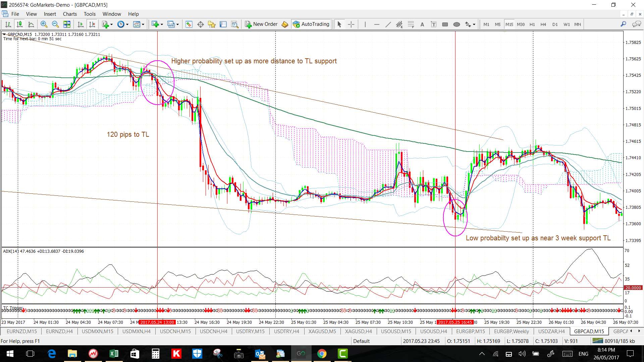Open the EURGBP,Weekly chart tab
Image resolution: width=644 pixels, height=362 pixels.
(x=512, y=331)
